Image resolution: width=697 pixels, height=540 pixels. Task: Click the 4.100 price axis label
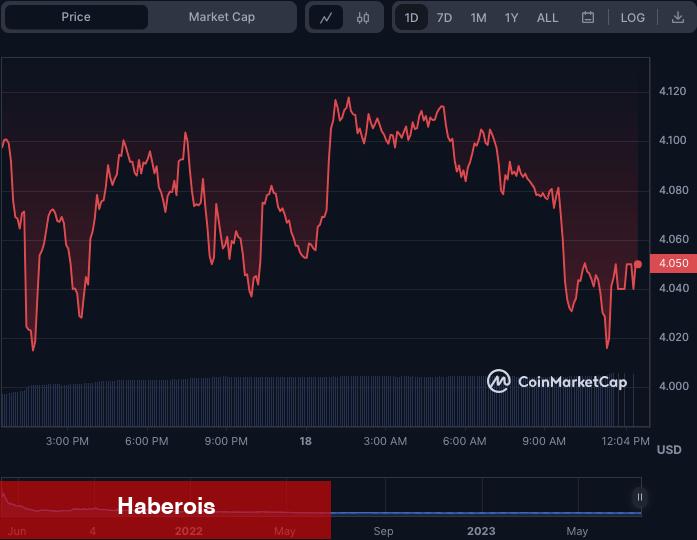click(x=673, y=140)
